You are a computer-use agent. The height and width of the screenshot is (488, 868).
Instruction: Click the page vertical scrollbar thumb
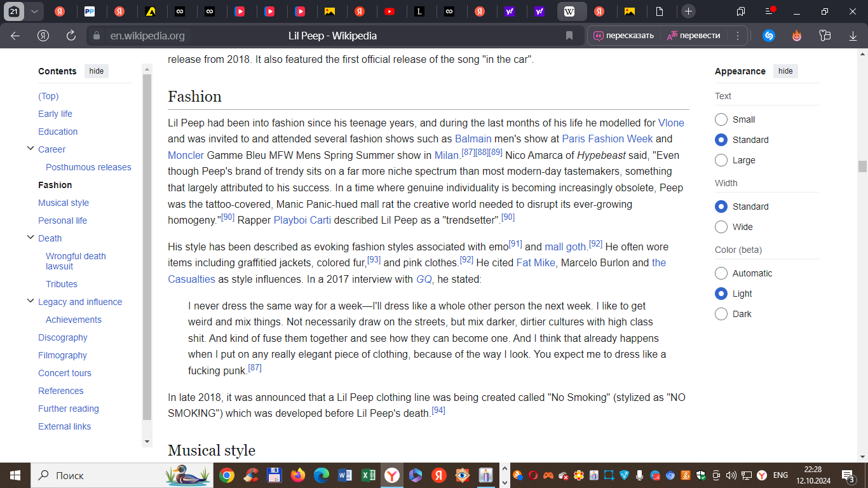click(x=862, y=166)
